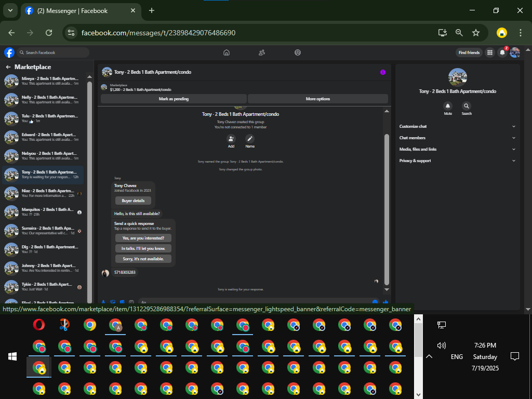Bookmark this page with the star icon
Screen dimensions: 532x399
476,33
